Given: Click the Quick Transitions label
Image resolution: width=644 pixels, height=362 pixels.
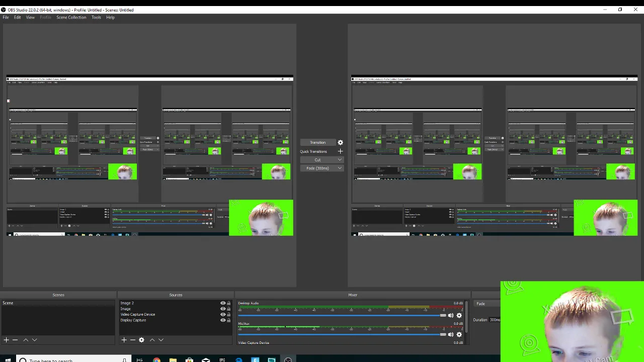Looking at the screenshot, I should click(x=313, y=151).
